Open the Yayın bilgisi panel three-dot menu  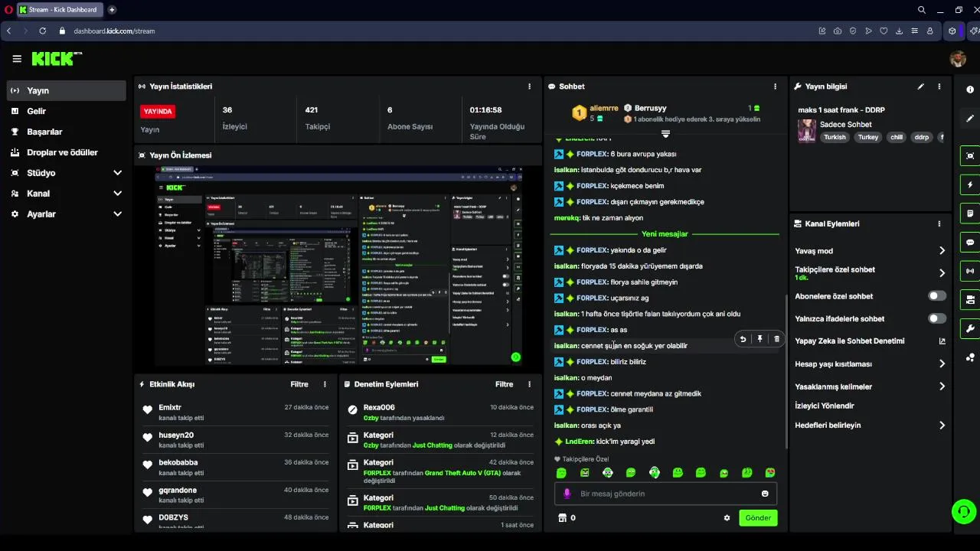pyautogui.click(x=939, y=86)
